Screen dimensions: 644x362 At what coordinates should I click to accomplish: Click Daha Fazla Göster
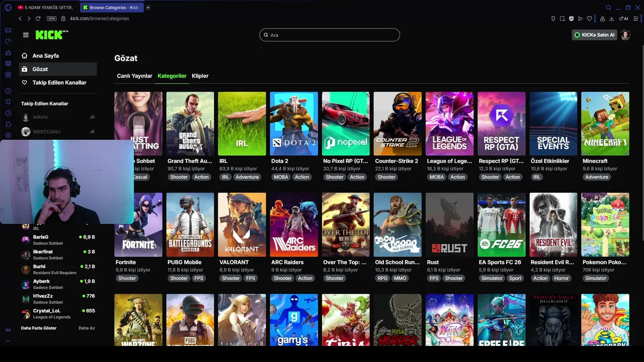39,328
